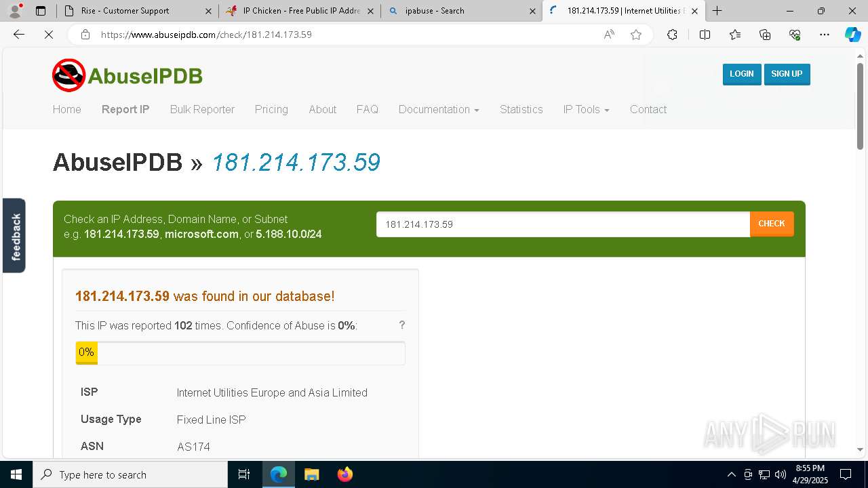Open Settings and more ellipsis
868x488 pixels.
pos(825,35)
